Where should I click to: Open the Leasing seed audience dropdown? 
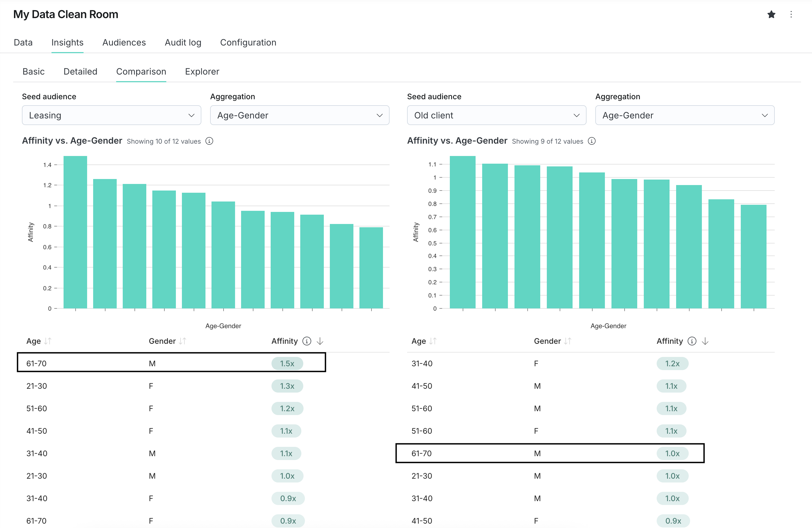click(x=111, y=115)
